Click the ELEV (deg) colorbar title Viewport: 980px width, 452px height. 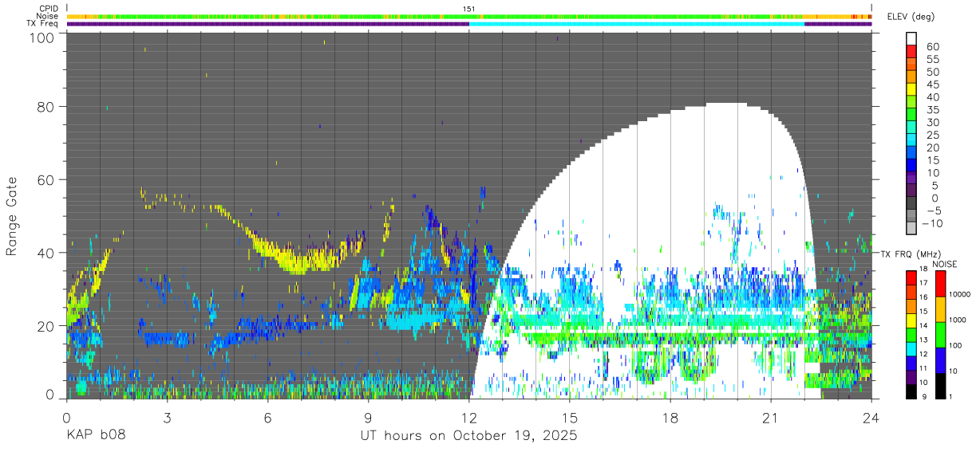[x=911, y=17]
